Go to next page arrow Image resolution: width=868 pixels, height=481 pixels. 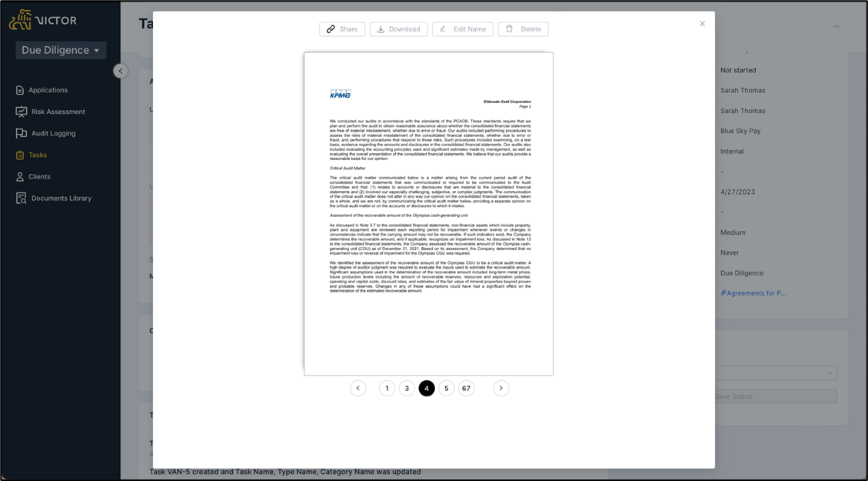[x=501, y=389]
